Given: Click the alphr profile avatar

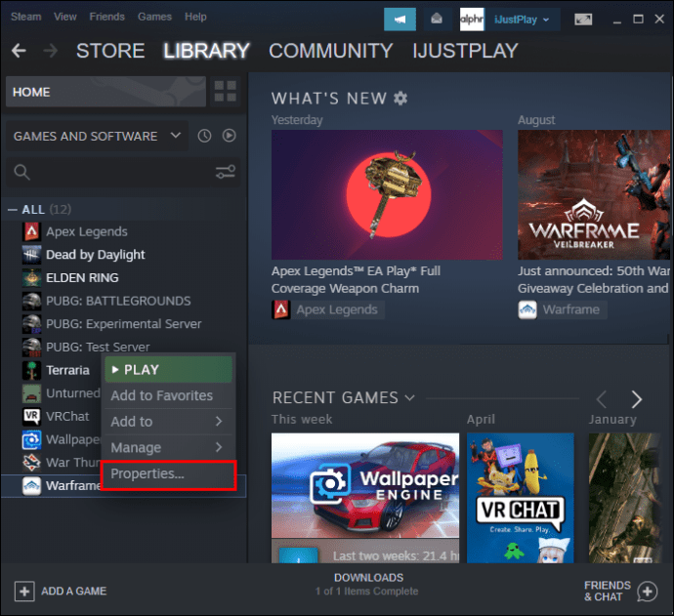Looking at the screenshot, I should click(x=472, y=20).
